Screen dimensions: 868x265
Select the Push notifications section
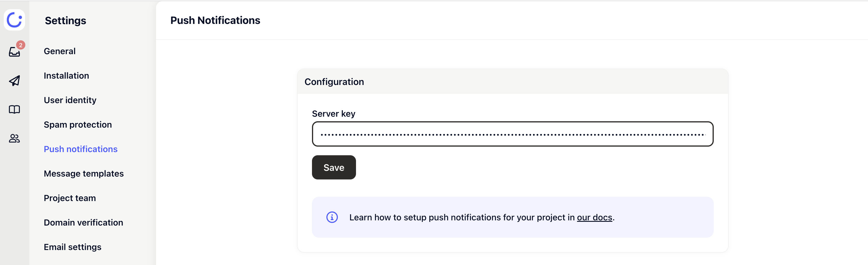[x=81, y=149]
